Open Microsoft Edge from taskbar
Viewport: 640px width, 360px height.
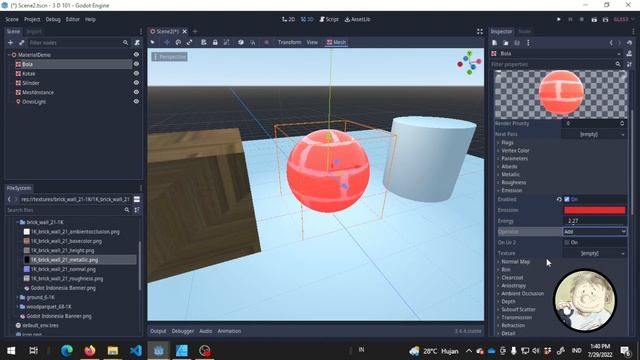click(x=67, y=350)
